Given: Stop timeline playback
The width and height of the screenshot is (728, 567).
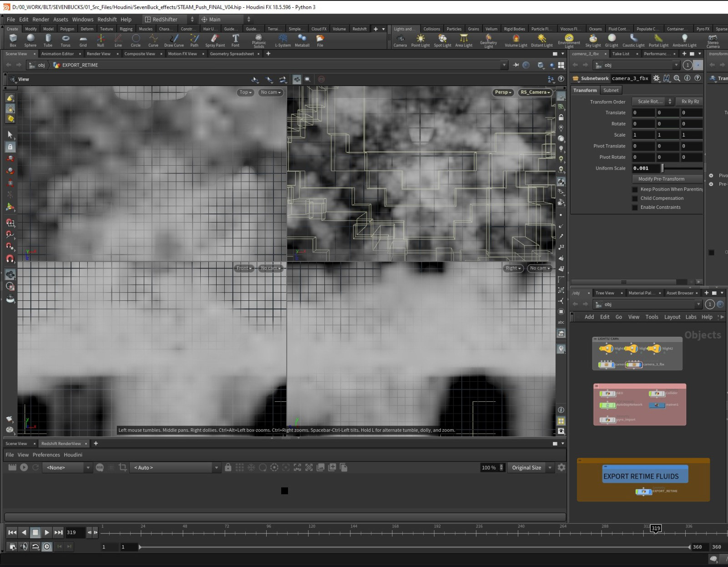Looking at the screenshot, I should point(35,532).
